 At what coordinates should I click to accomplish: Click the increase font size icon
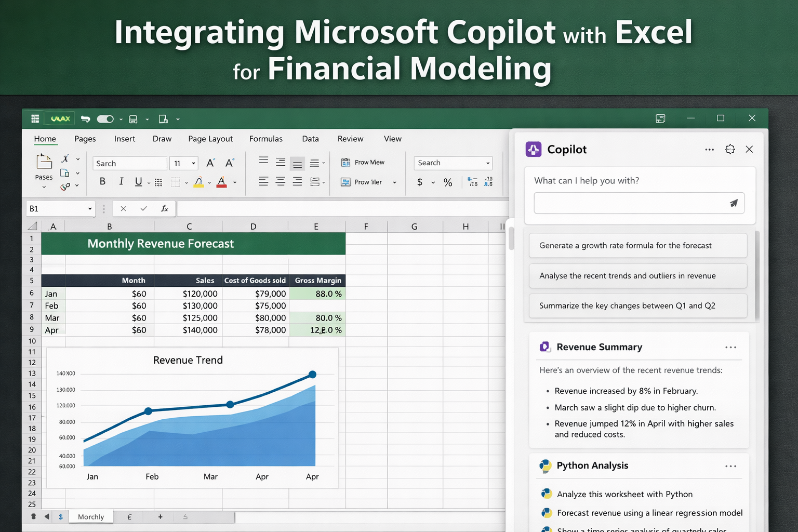pyautogui.click(x=210, y=163)
